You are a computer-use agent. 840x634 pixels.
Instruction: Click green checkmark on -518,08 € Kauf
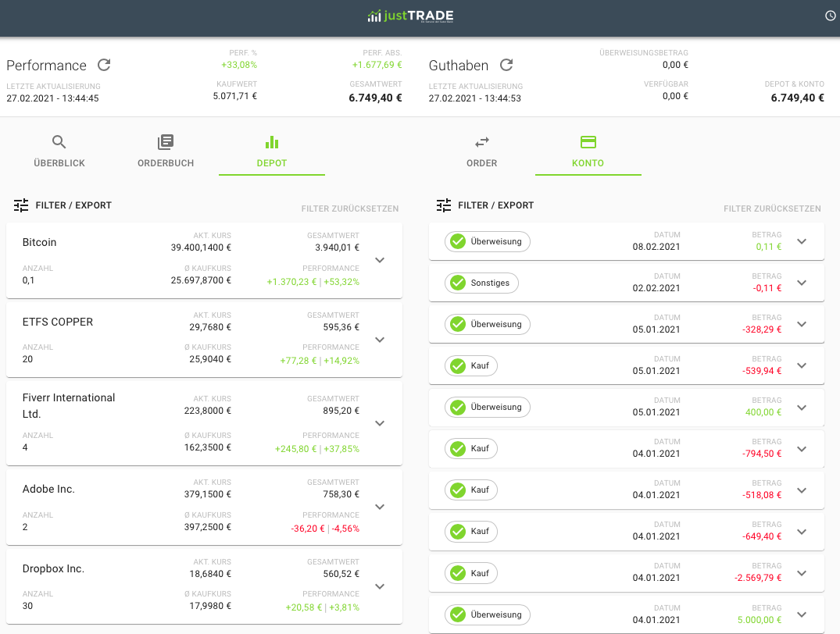coord(458,490)
